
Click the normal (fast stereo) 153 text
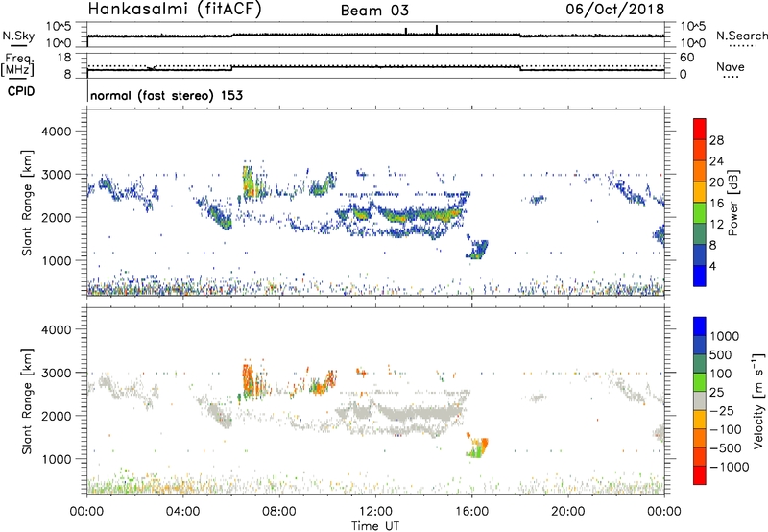[166, 95]
